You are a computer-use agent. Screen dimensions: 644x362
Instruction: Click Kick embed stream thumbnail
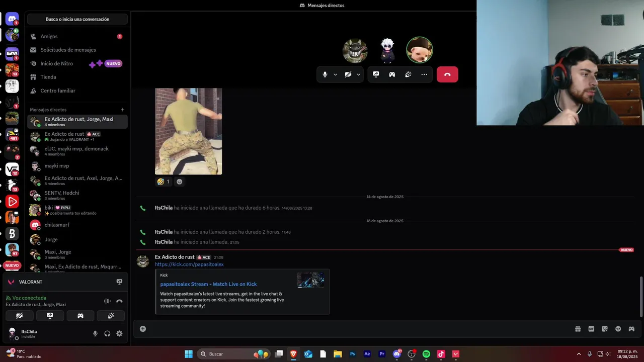310,280
